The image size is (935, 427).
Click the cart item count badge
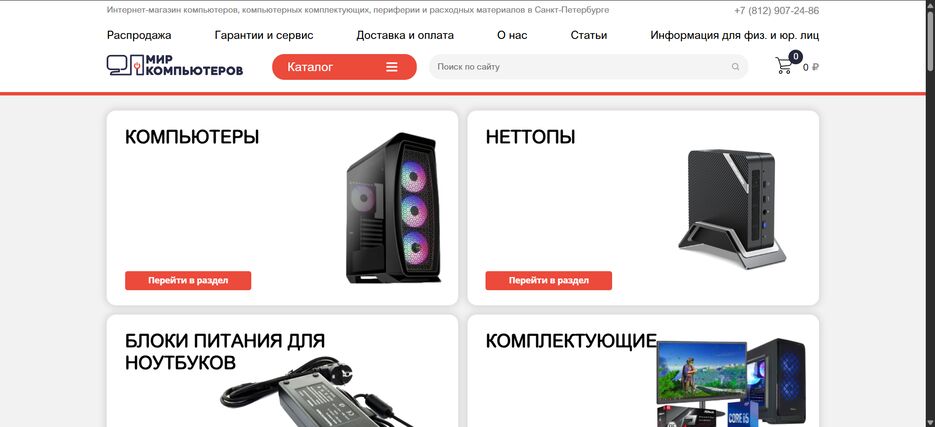tap(795, 57)
